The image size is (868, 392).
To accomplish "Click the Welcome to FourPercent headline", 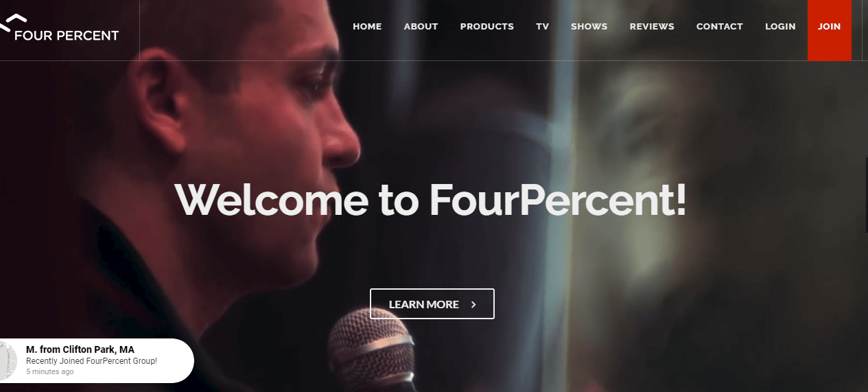I will [x=430, y=200].
